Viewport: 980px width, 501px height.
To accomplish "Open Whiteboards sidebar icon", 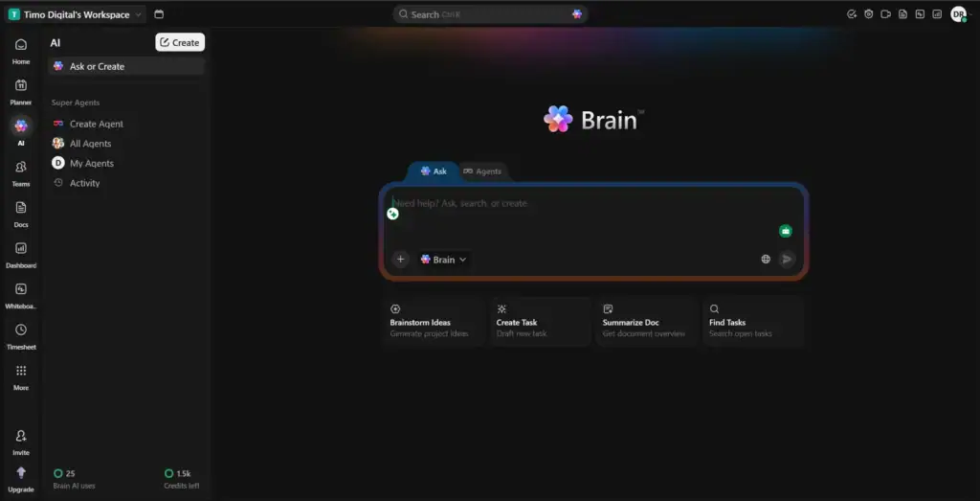I will coord(21,295).
